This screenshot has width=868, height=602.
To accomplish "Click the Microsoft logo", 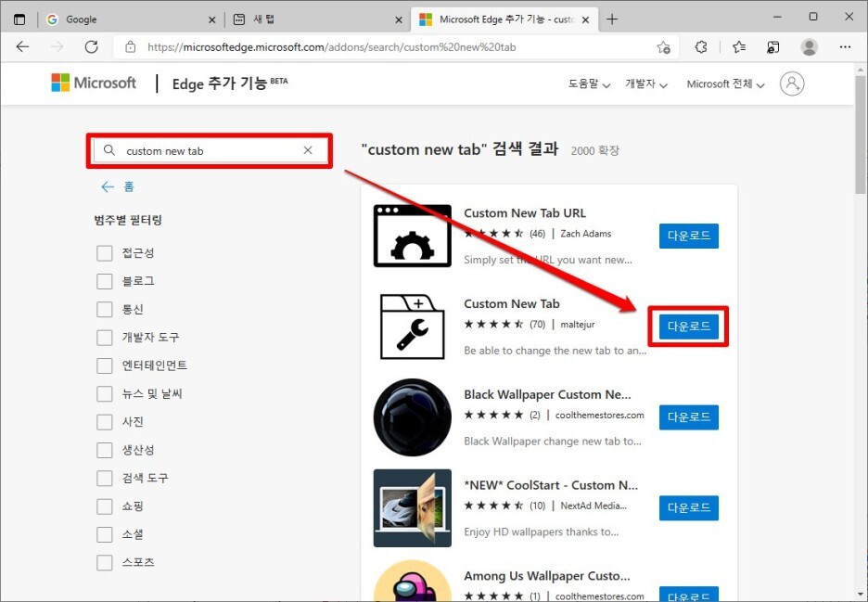I will 94,83.
